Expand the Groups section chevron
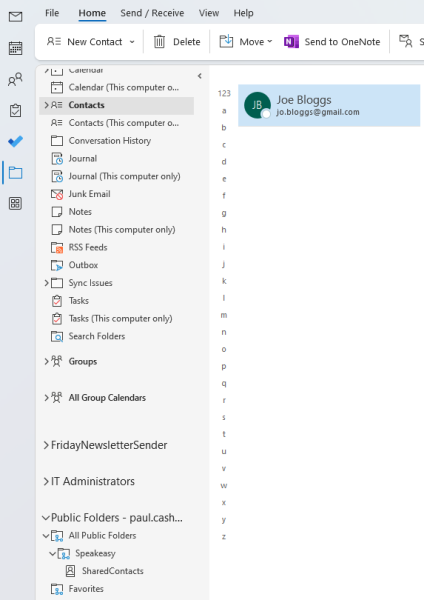This screenshot has width=424, height=600. pyautogui.click(x=46, y=361)
